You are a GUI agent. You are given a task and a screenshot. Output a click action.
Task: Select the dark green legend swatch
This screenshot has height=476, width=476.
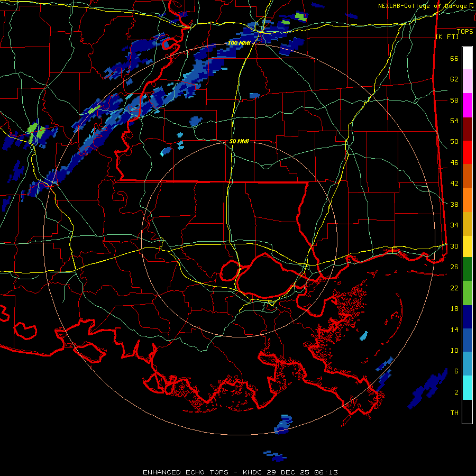click(467, 269)
